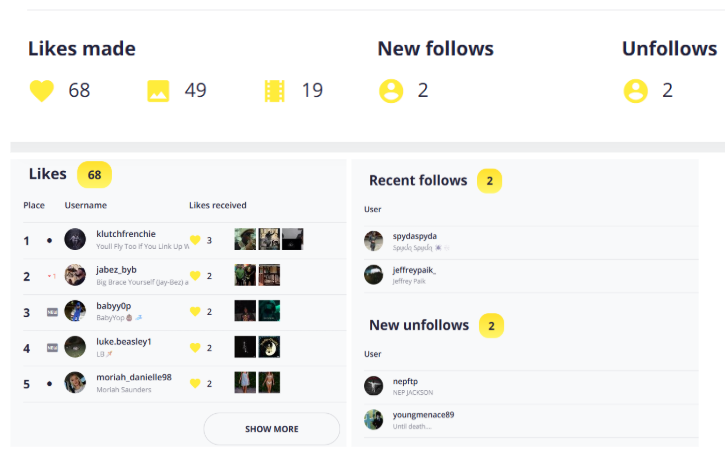This screenshot has width=725, height=450.
Task: Open jeffreypaik_ in Recent follows
Action: 415,270
